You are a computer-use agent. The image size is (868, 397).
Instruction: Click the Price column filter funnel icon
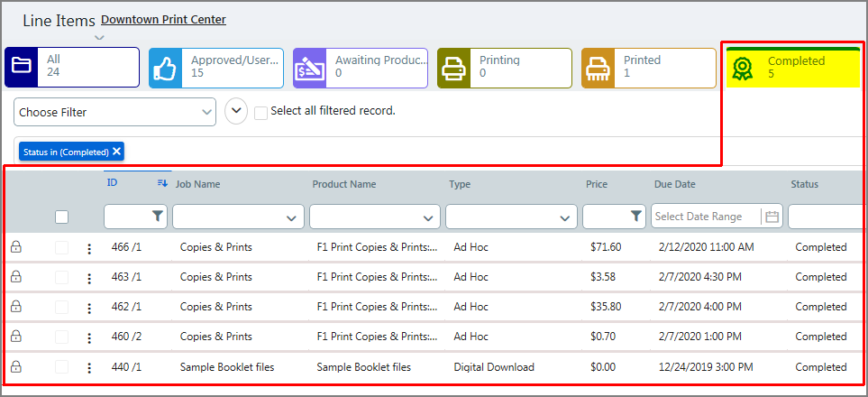(636, 217)
